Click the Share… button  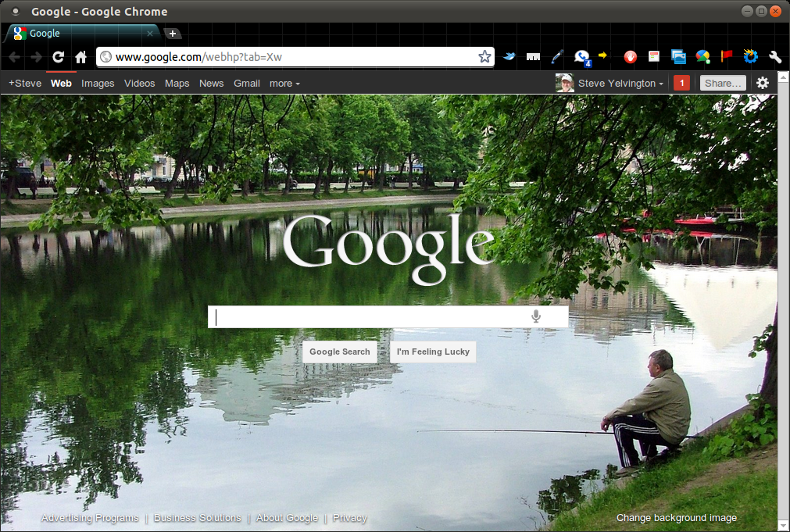(723, 83)
